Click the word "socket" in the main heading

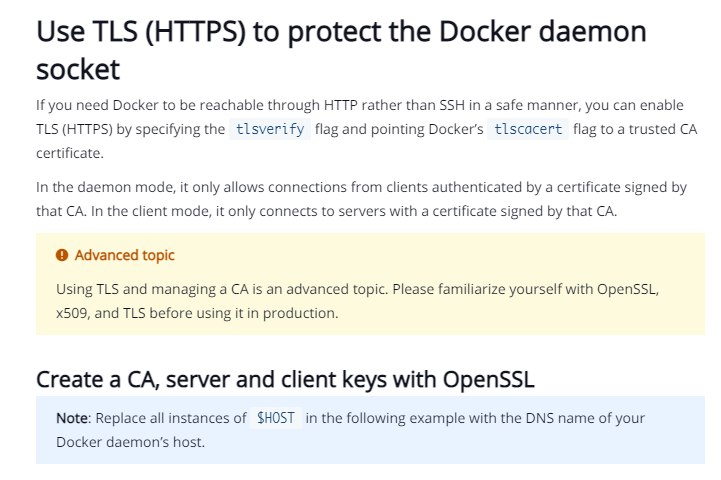coord(78,69)
